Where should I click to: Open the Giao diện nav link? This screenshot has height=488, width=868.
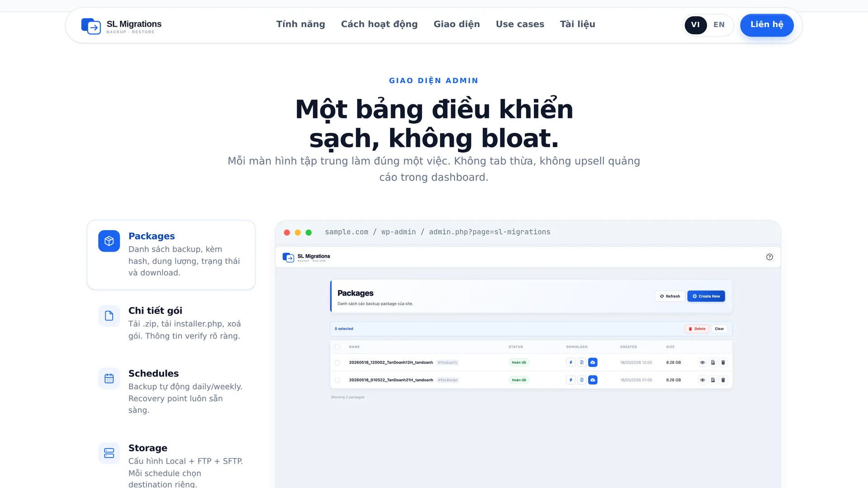click(457, 24)
